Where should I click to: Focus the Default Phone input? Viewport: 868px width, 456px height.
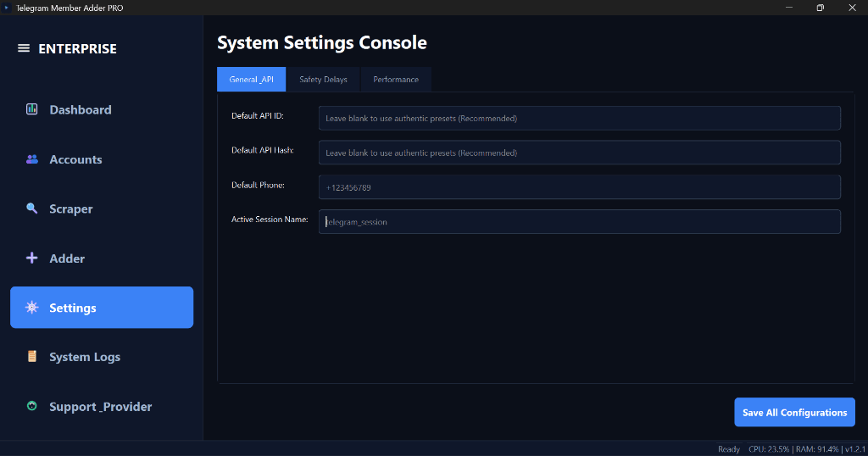580,187
